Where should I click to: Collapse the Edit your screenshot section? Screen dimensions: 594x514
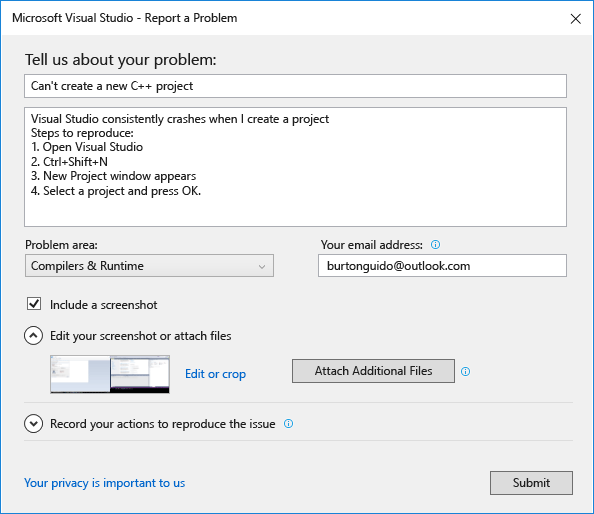click(x=33, y=336)
